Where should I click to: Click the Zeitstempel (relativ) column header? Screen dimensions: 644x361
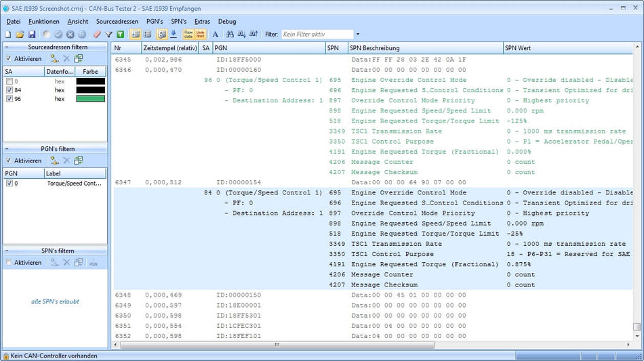(169, 48)
